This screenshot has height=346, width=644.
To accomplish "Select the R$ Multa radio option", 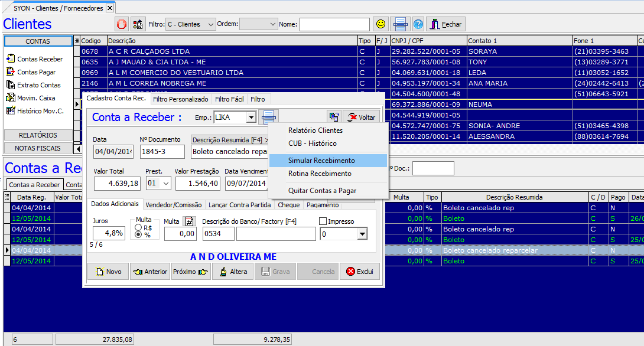I will [139, 227].
